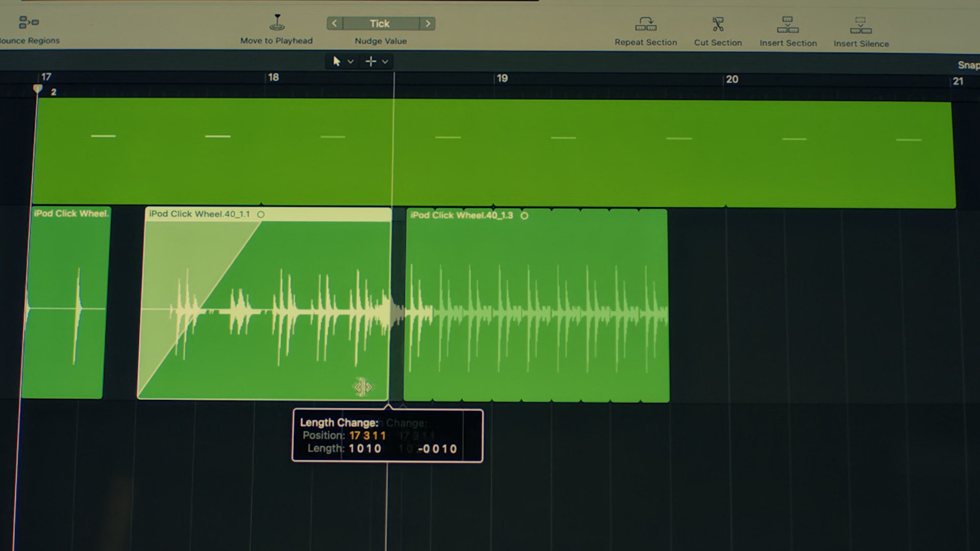Select the Repeat Section tool icon
980x551 pixels.
[645, 23]
